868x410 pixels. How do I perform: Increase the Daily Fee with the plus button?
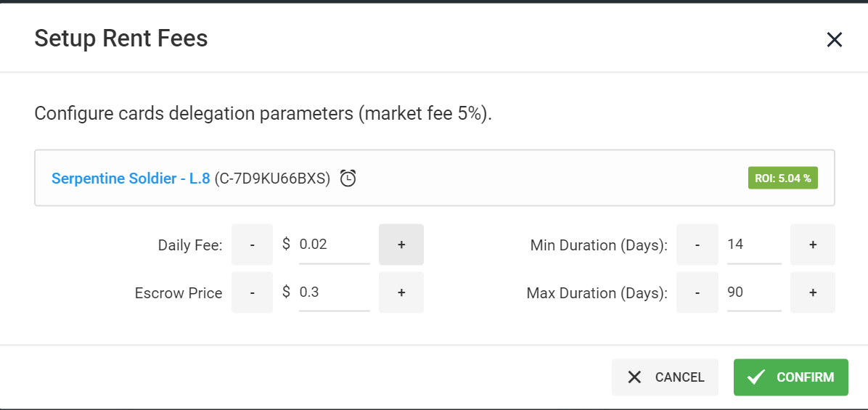coord(401,245)
